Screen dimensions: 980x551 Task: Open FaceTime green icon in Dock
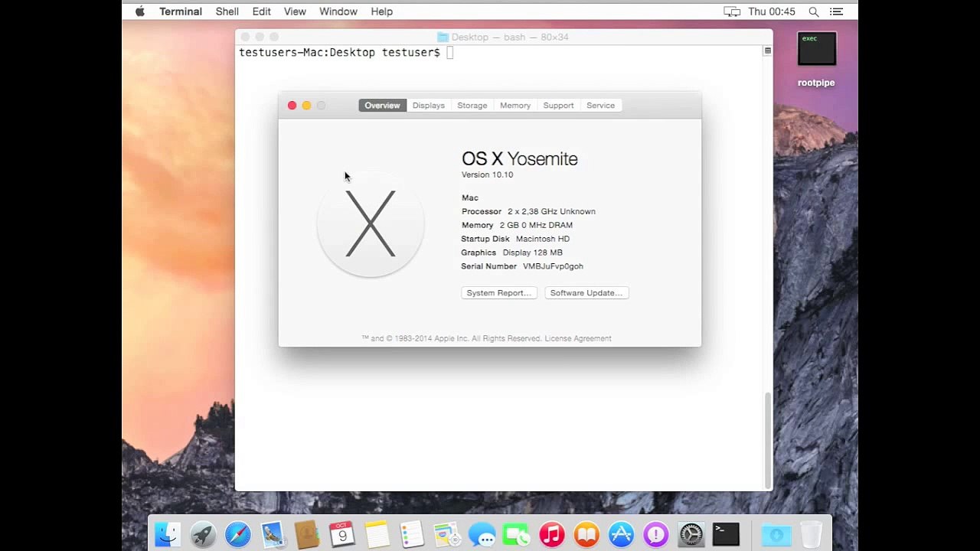(517, 534)
